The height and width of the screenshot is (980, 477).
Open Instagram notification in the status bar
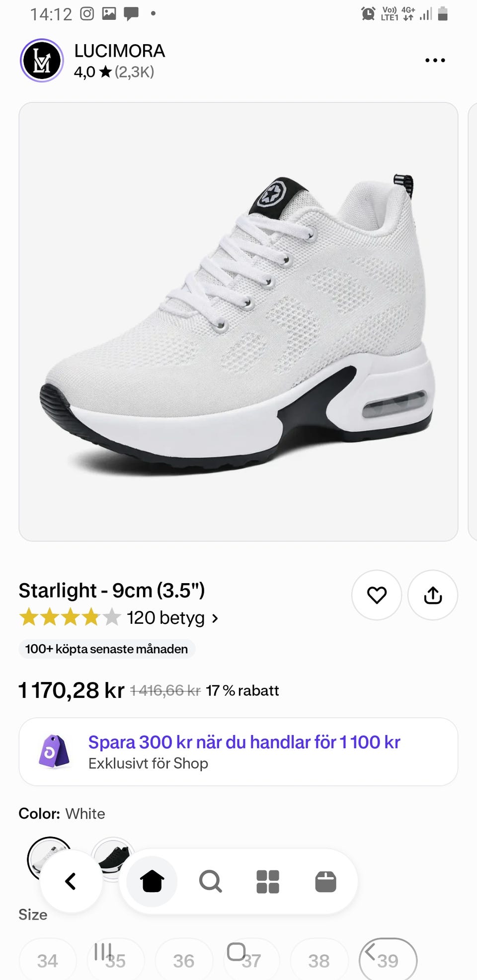pos(87,14)
